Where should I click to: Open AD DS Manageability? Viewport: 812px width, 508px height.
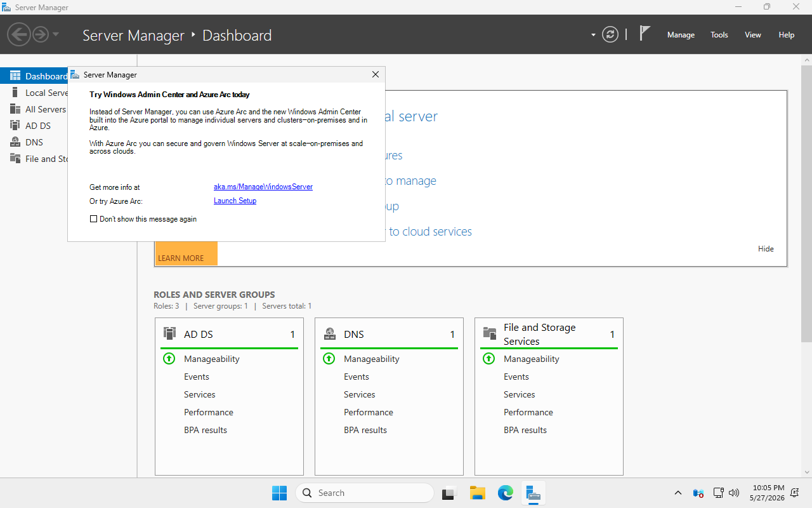212,359
